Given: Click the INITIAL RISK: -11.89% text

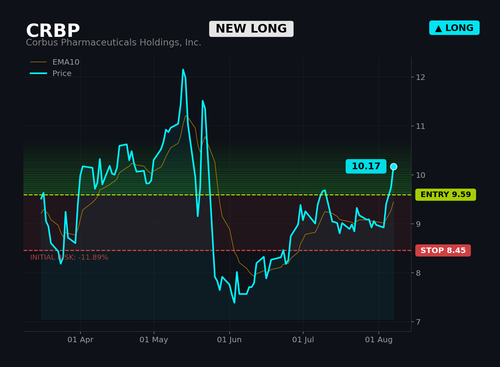Looking at the screenshot, I should (69, 257).
